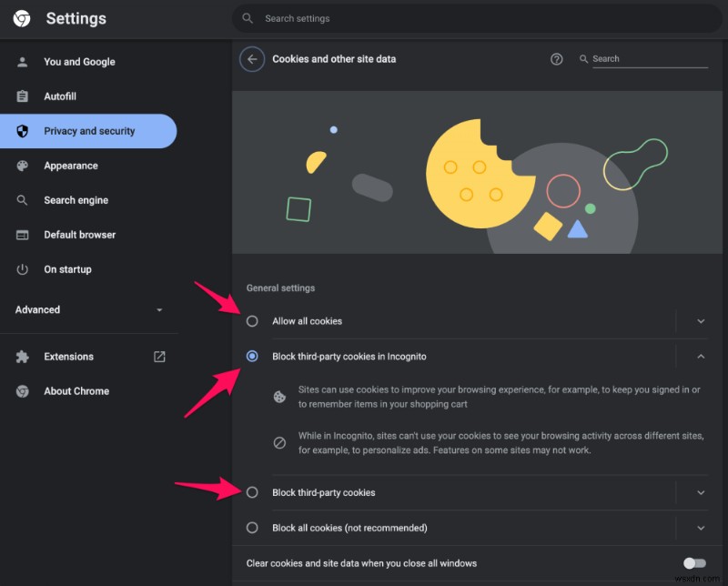Click the Appearance palette icon
The width and height of the screenshot is (728, 586).
click(x=21, y=166)
